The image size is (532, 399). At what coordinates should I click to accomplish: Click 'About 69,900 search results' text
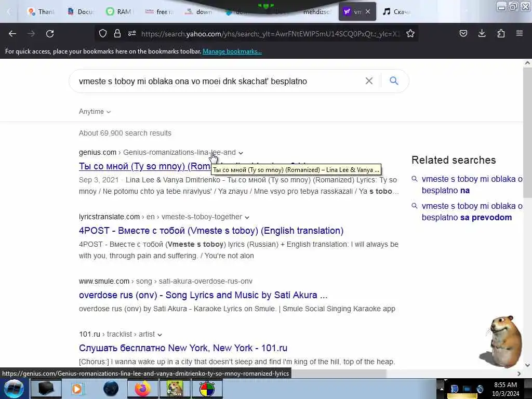click(x=125, y=133)
